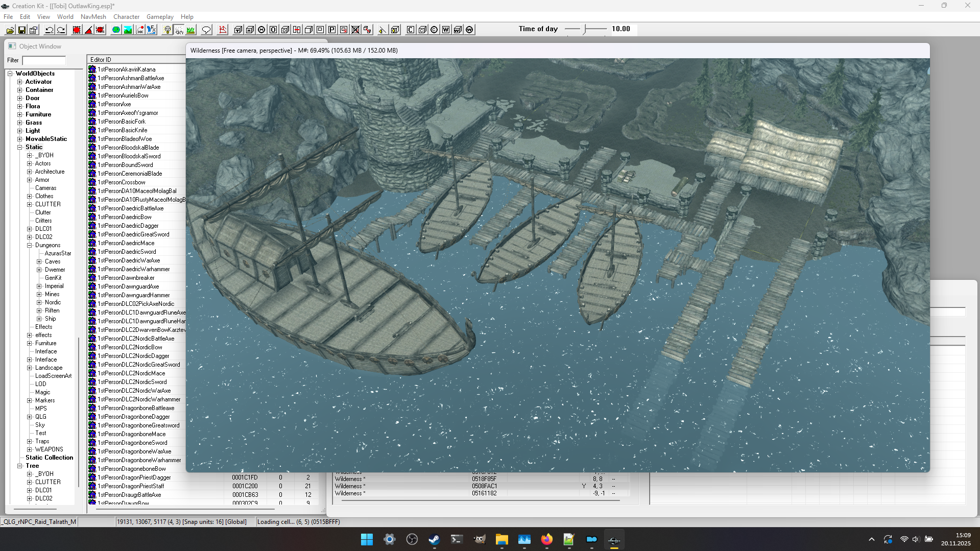This screenshot has height=551, width=980.
Task: Toggle the Sky display icon
Action: click(x=179, y=30)
